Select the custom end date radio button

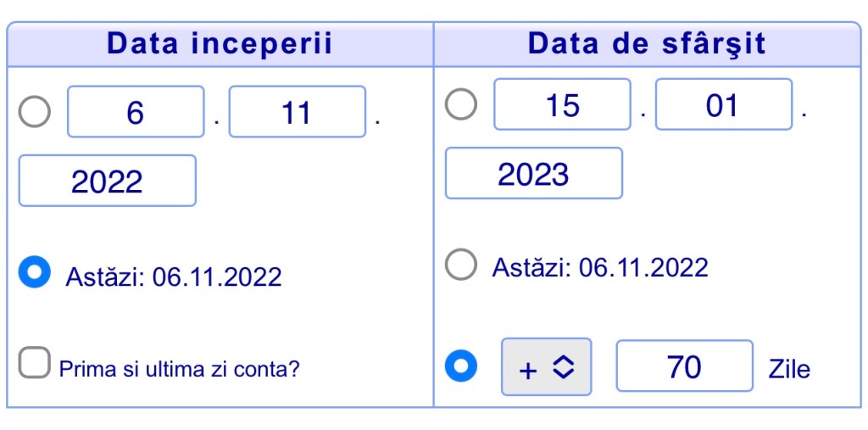[x=461, y=104]
